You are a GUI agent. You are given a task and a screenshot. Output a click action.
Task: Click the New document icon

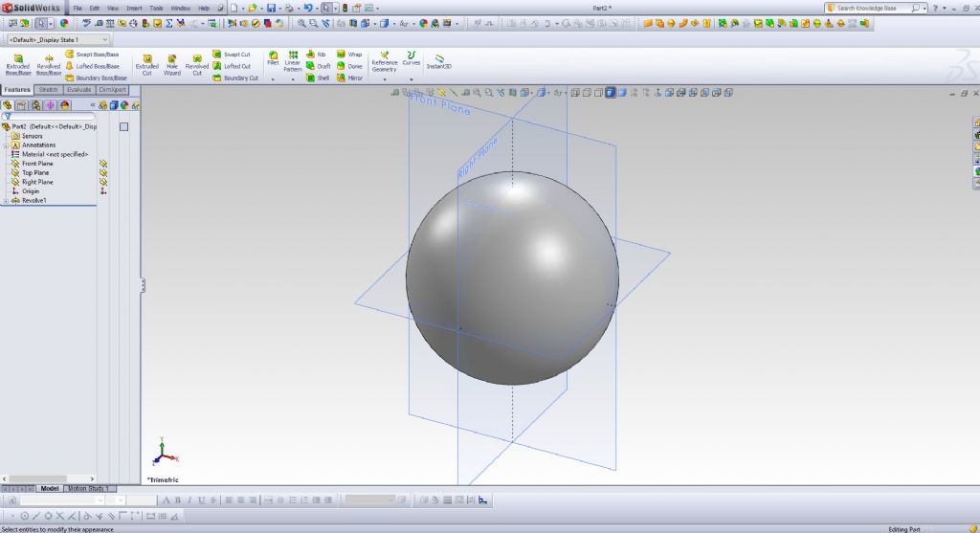[234, 8]
